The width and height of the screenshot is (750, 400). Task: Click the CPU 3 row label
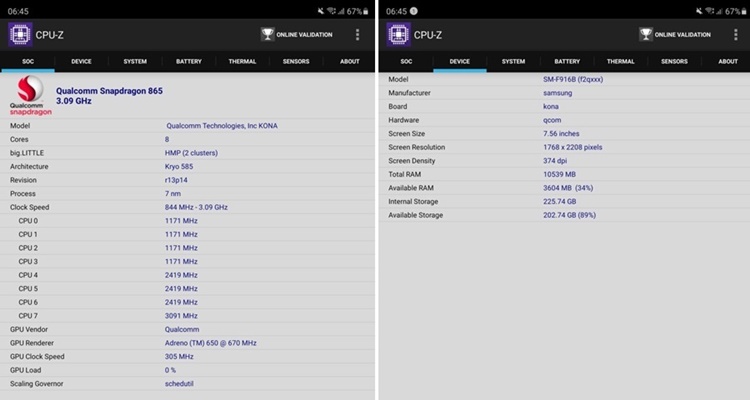coord(28,262)
